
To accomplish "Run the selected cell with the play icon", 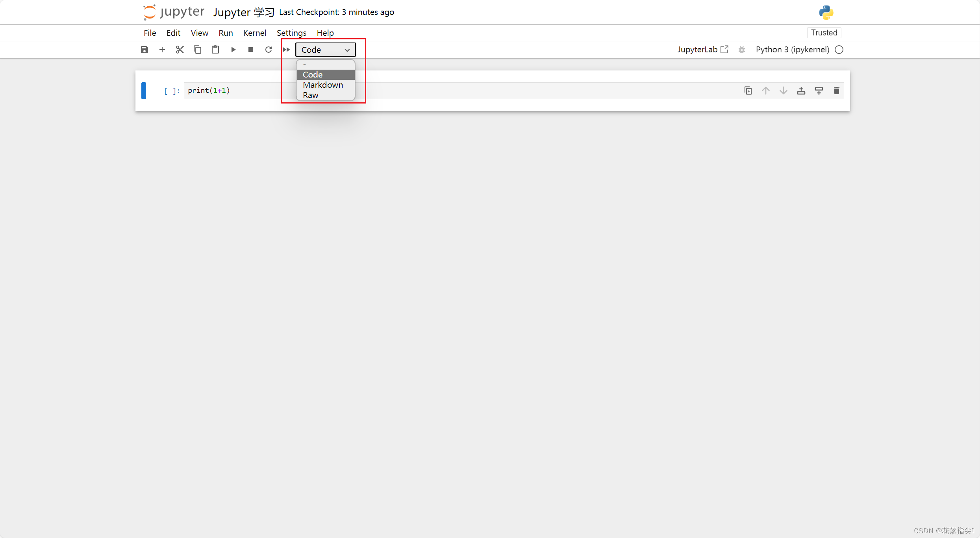I will 233,50.
